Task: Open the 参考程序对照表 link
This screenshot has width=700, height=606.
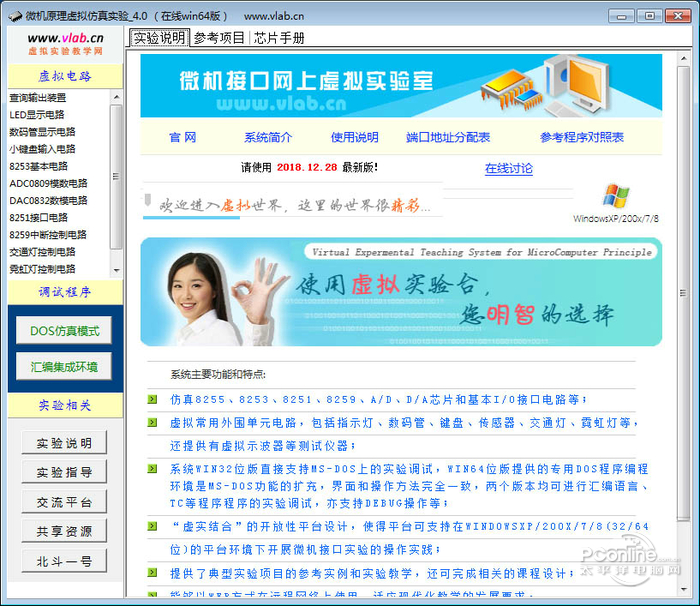Action: pos(582,137)
